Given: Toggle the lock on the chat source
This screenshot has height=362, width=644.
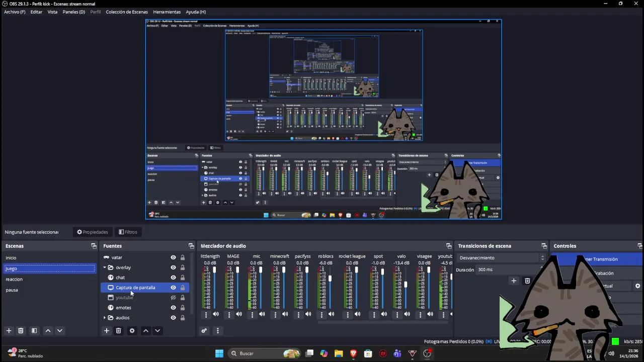Looking at the screenshot, I should point(183,278).
